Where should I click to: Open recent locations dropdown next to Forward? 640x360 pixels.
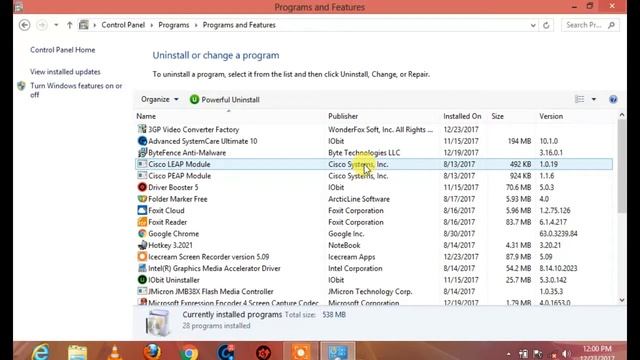pyautogui.click(x=56, y=25)
